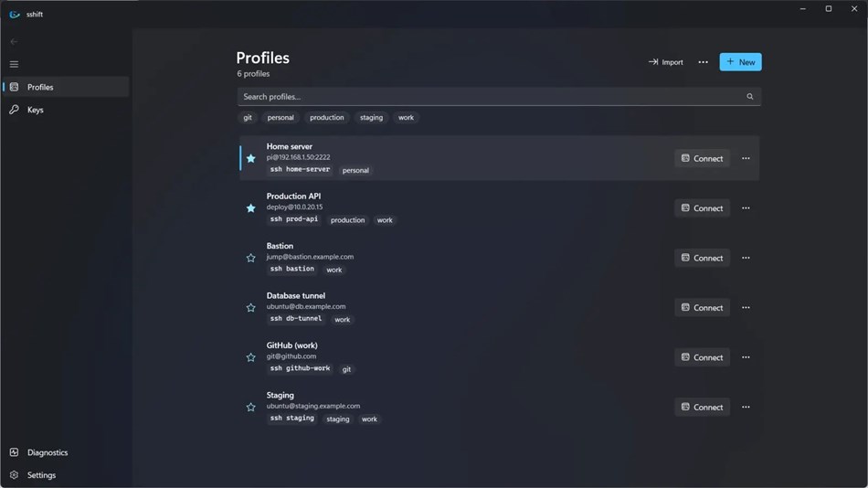Open more options for GitHub (work)

coord(746,357)
